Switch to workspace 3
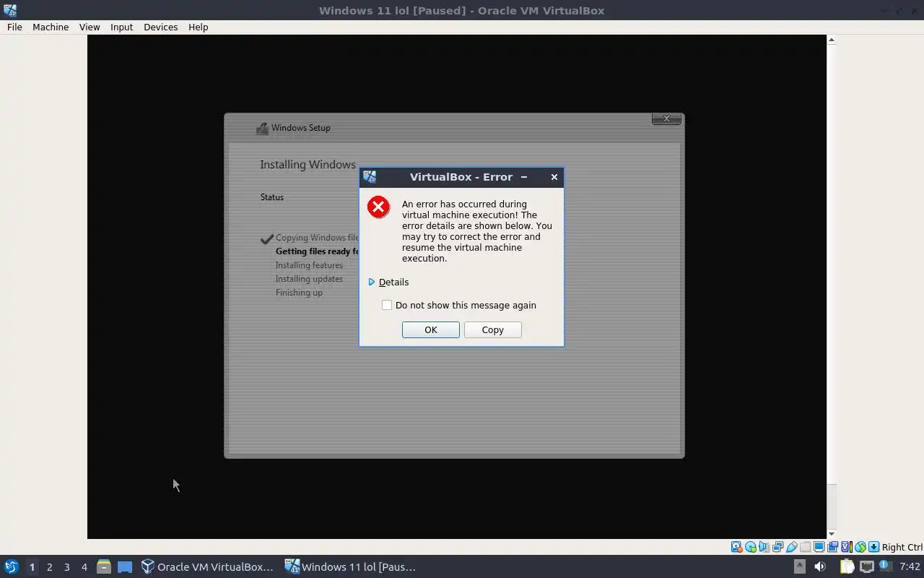 (66, 566)
